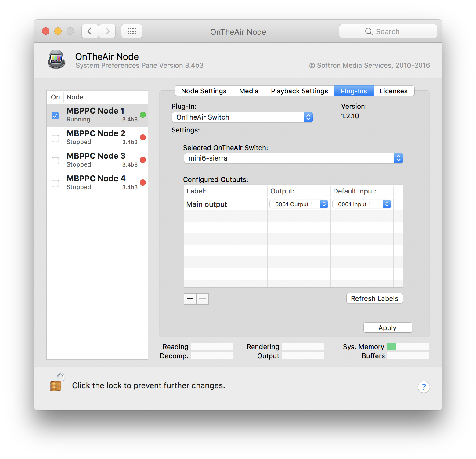
Task: Click the yellow minimize window button
Action: [58, 31]
